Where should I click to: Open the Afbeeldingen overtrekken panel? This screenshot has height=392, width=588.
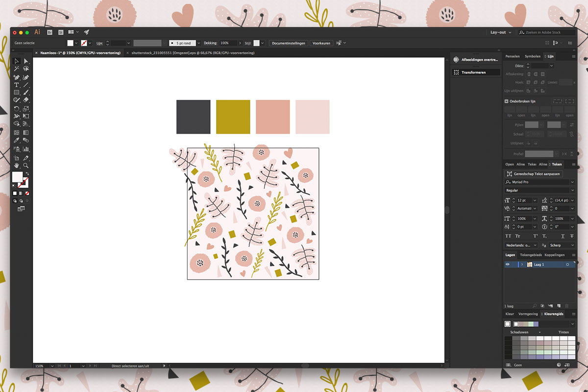coord(476,60)
